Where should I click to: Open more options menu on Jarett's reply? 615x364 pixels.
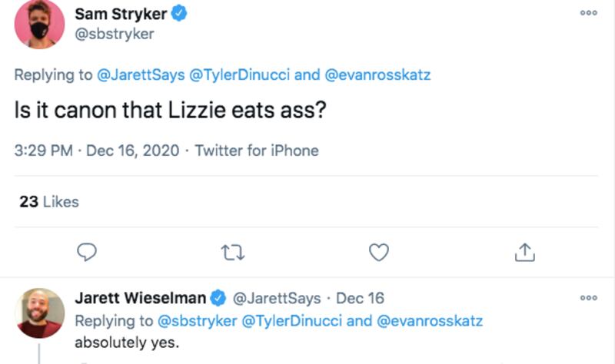point(588,298)
